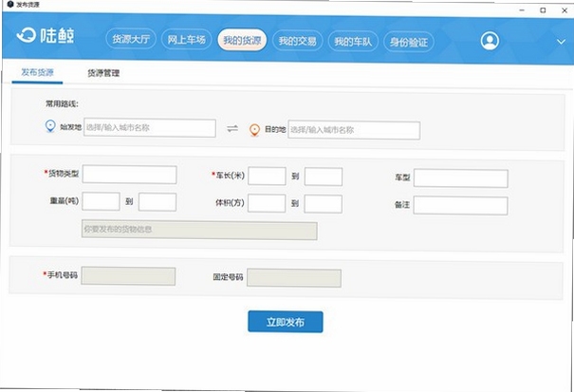The width and height of the screenshot is (574, 392).
Task: Click the 重量(吨) minimum input box
Action: 101,201
